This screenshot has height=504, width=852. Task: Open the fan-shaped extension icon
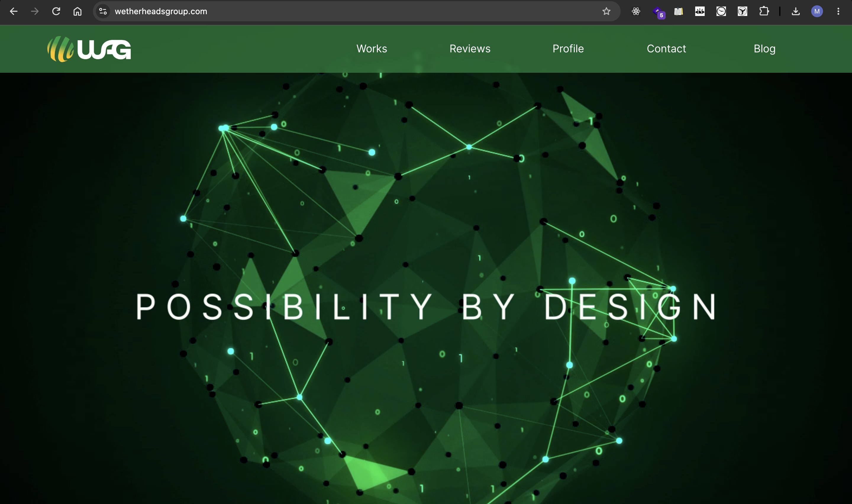(x=743, y=11)
